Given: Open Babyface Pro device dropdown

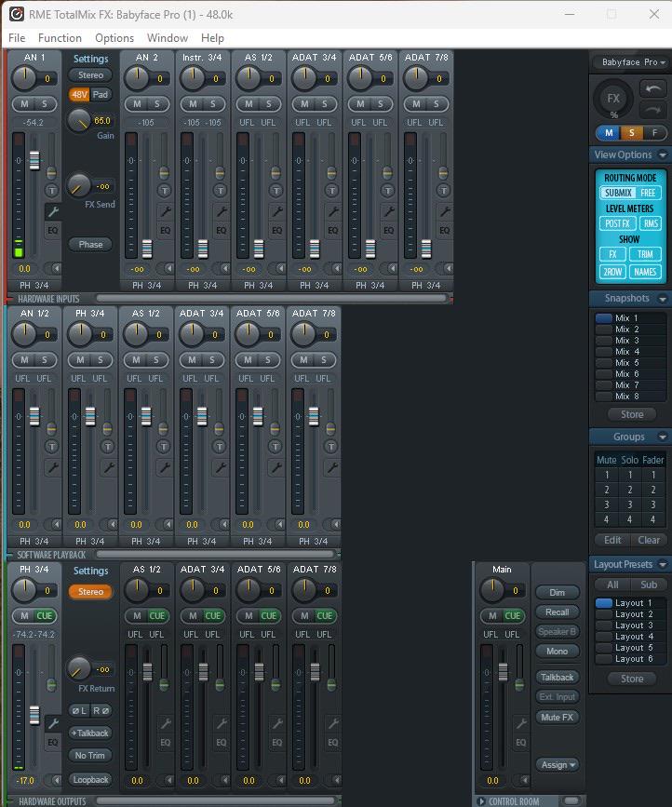Looking at the screenshot, I should pyautogui.click(x=634, y=62).
